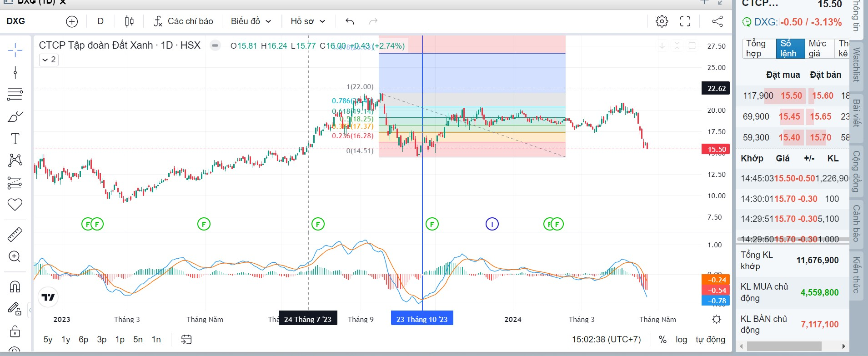Viewport: 868px width, 356px height.
Task: Collapse the indicator legend showing 2
Action: 49,60
